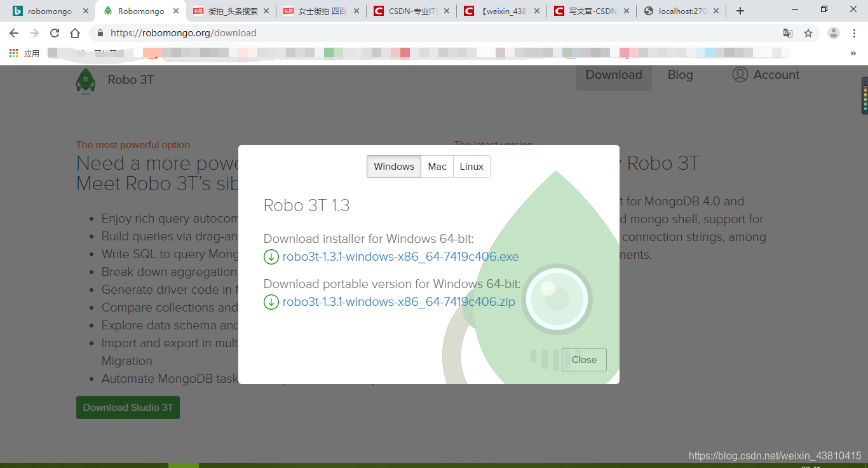Click the 应用 apps label

click(32, 53)
